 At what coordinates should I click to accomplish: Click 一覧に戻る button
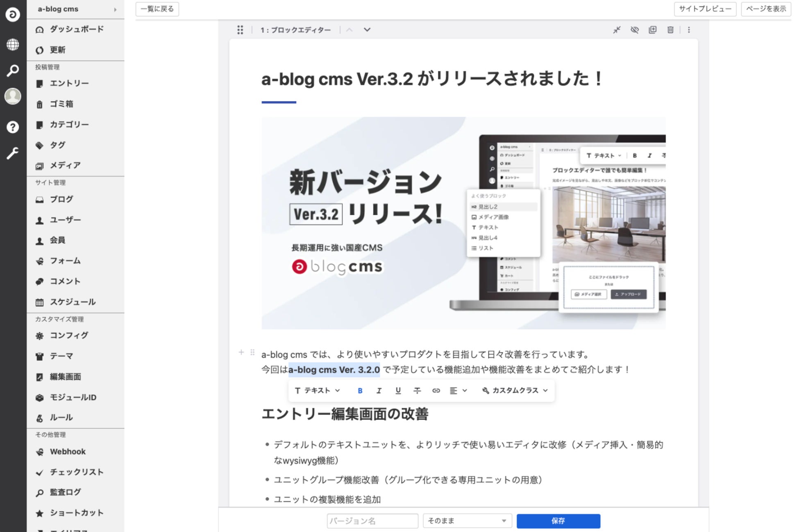tap(157, 9)
